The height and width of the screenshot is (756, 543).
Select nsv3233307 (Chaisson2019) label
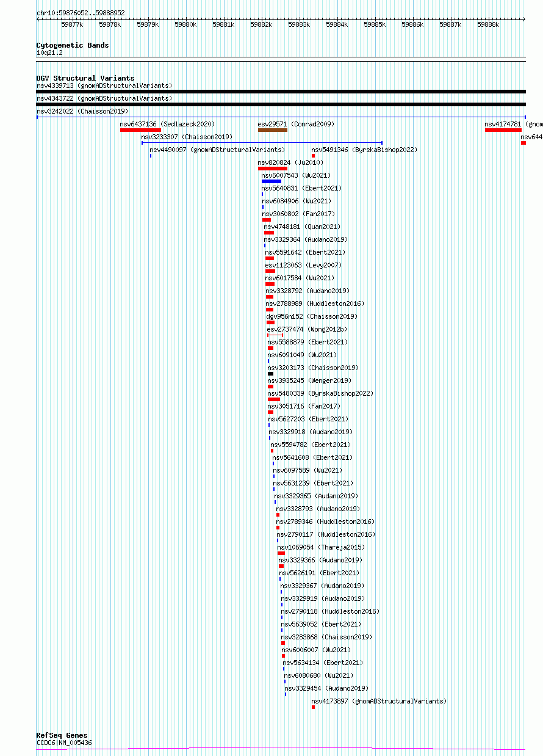tap(187, 137)
